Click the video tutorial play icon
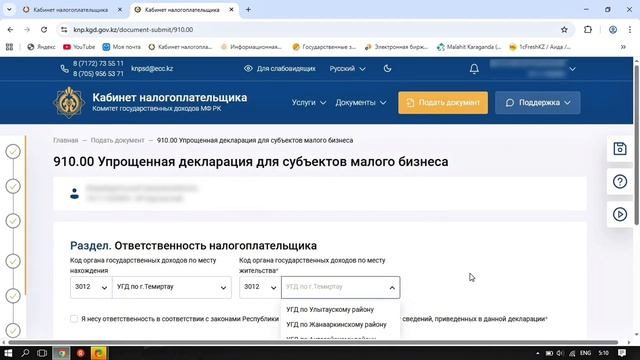Viewport: 640px width, 360px height. (620, 214)
